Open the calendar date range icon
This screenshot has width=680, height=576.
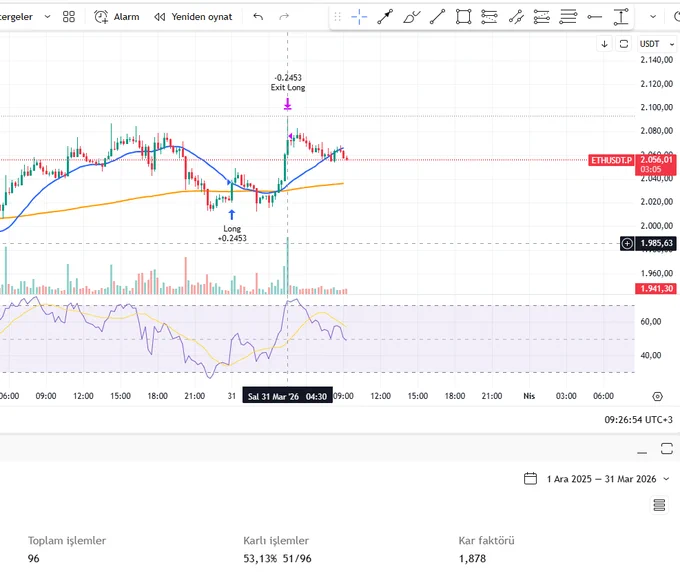click(530, 478)
